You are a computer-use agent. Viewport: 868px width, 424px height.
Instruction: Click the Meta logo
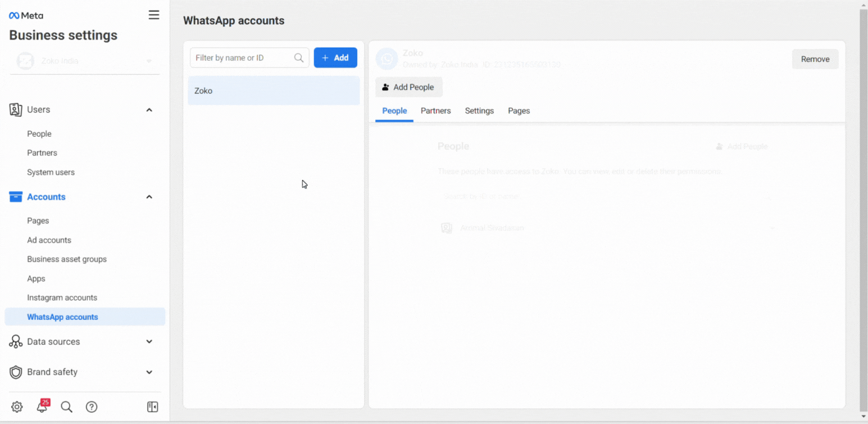tap(26, 16)
